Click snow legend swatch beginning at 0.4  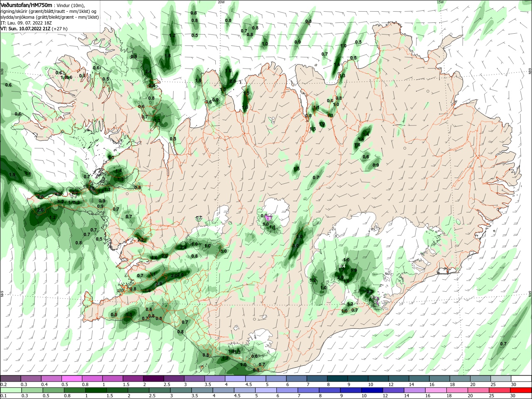(x=52, y=379)
